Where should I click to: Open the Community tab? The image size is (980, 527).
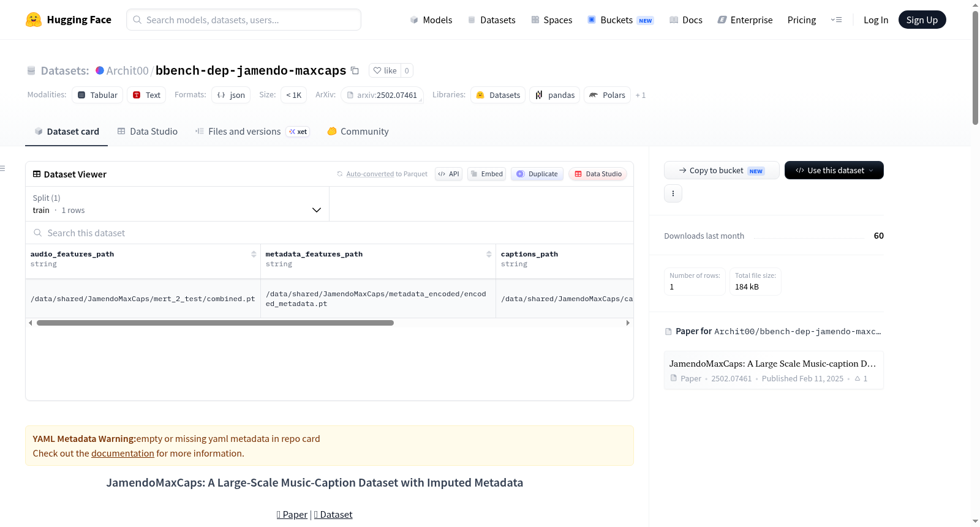coord(358,132)
